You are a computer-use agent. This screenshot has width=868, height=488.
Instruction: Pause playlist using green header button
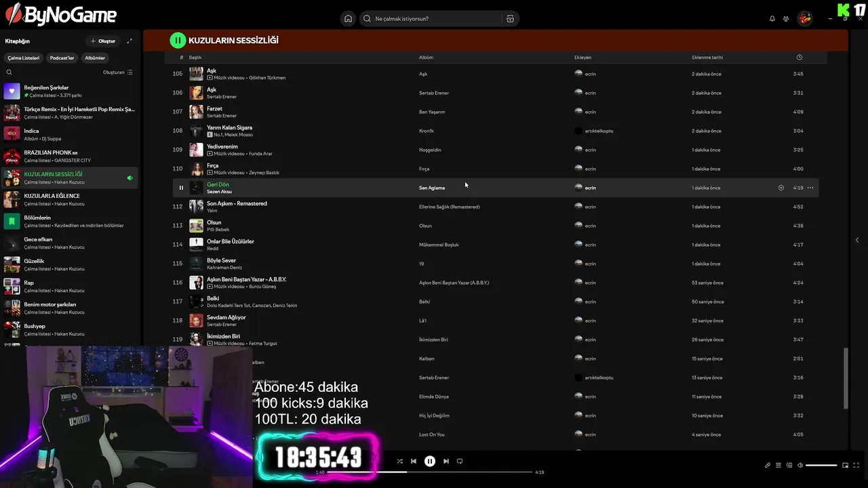[178, 41]
